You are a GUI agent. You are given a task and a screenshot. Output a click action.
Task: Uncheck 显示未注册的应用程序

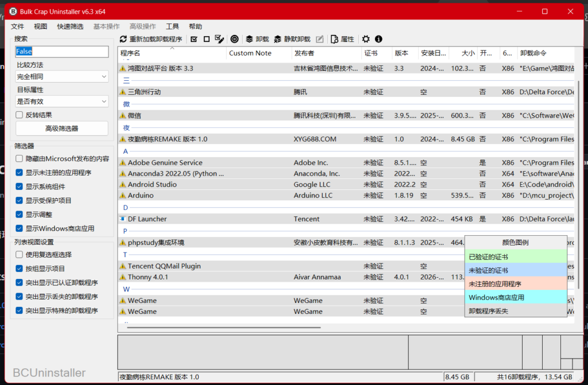tap(19, 173)
